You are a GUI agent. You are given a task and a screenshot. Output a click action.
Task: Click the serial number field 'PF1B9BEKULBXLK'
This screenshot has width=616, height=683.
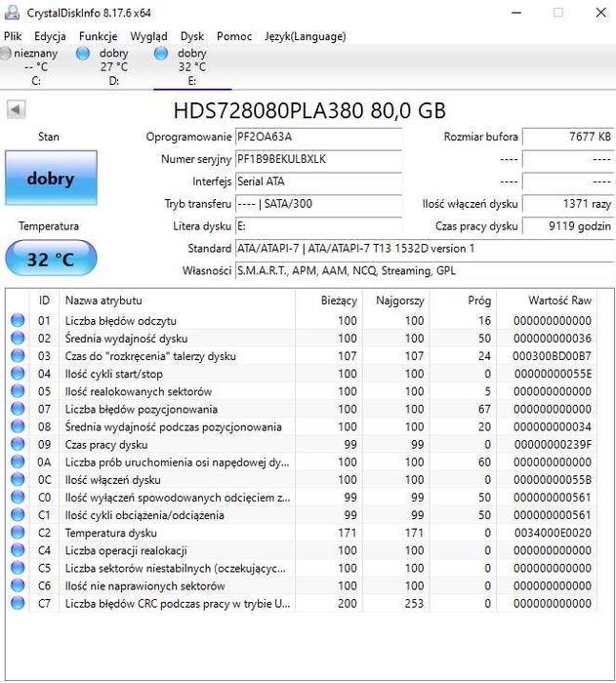(318, 159)
